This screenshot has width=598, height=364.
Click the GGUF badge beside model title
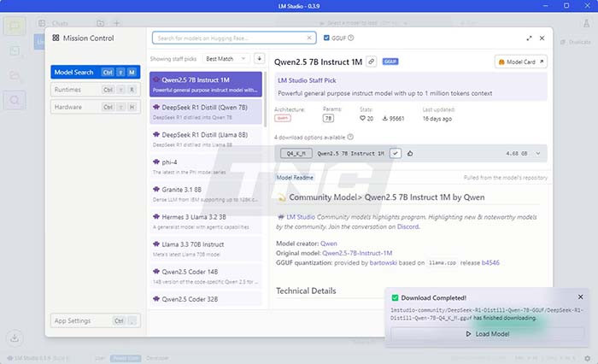pyautogui.click(x=390, y=62)
